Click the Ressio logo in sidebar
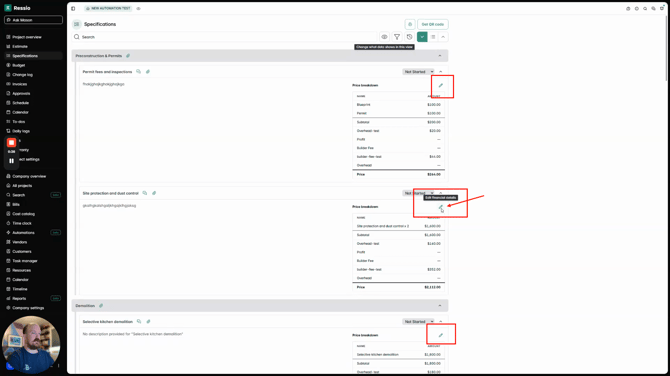 [18, 8]
